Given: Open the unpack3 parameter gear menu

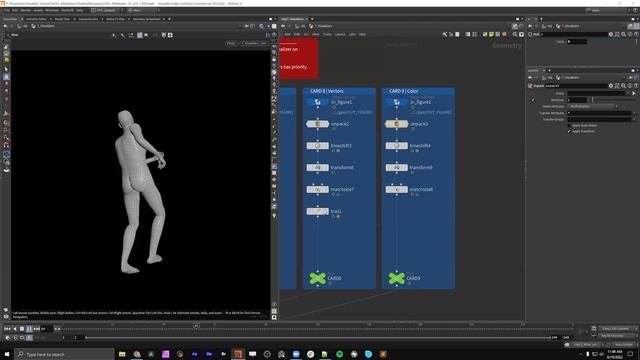Looking at the screenshot, I should coord(611,86).
